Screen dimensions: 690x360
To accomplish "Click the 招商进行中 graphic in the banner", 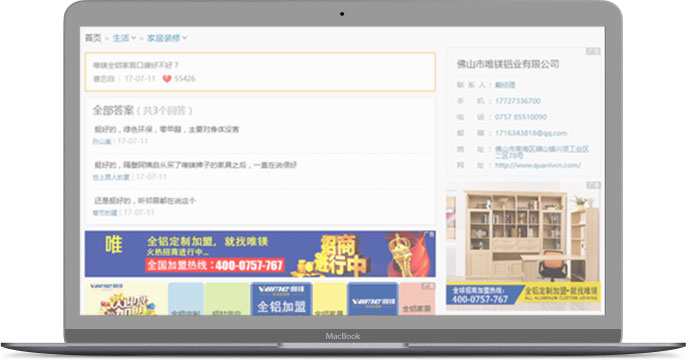I will pos(338,257).
